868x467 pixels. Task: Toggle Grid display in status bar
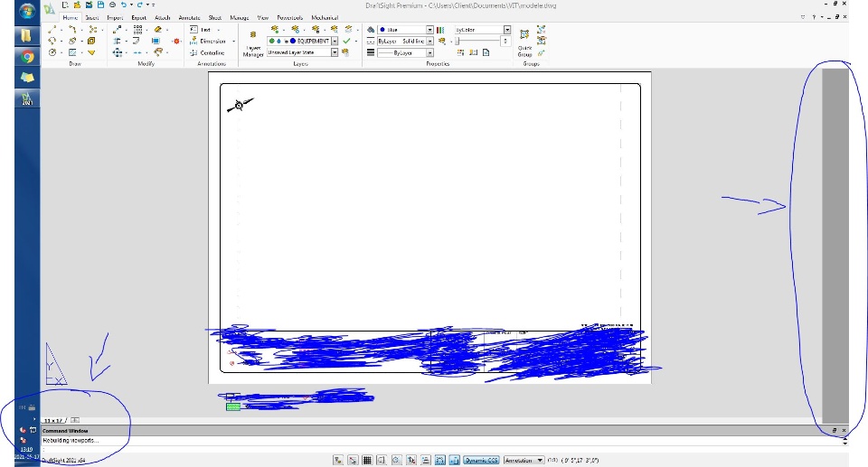(x=366, y=460)
